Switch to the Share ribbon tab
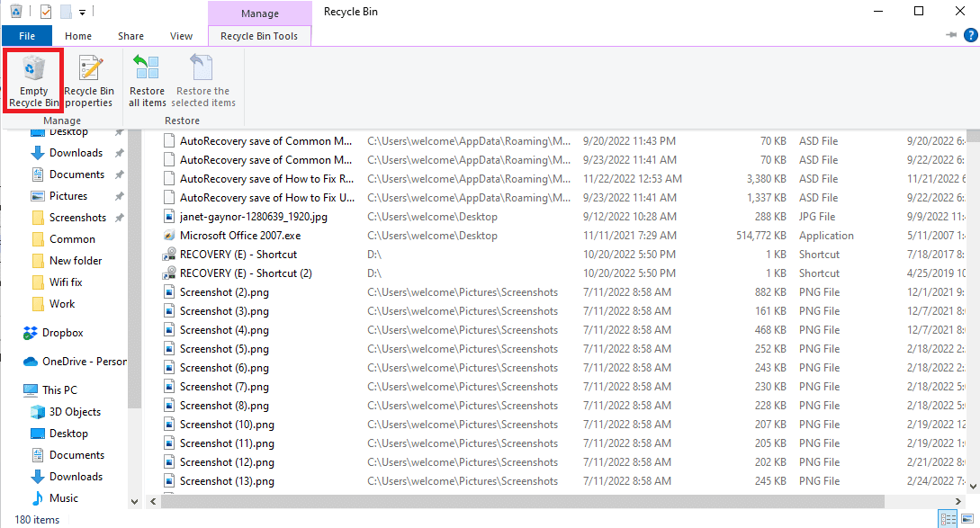 [130, 36]
